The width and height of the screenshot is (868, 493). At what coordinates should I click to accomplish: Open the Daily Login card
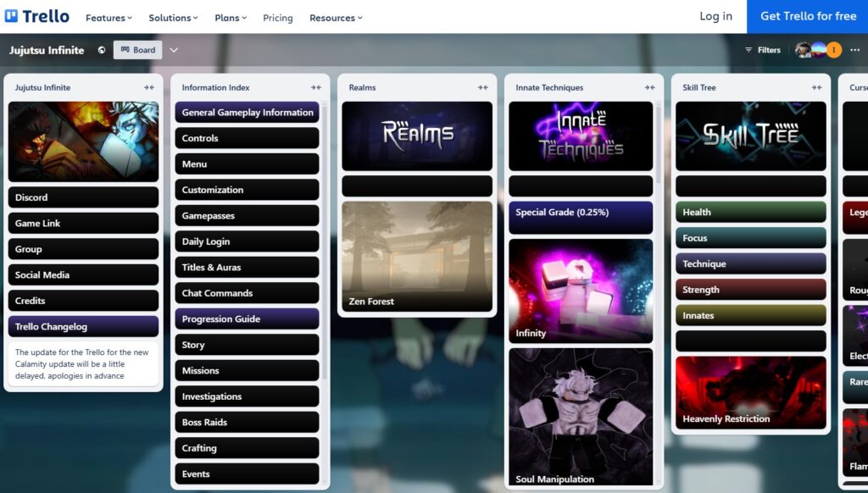coord(247,241)
